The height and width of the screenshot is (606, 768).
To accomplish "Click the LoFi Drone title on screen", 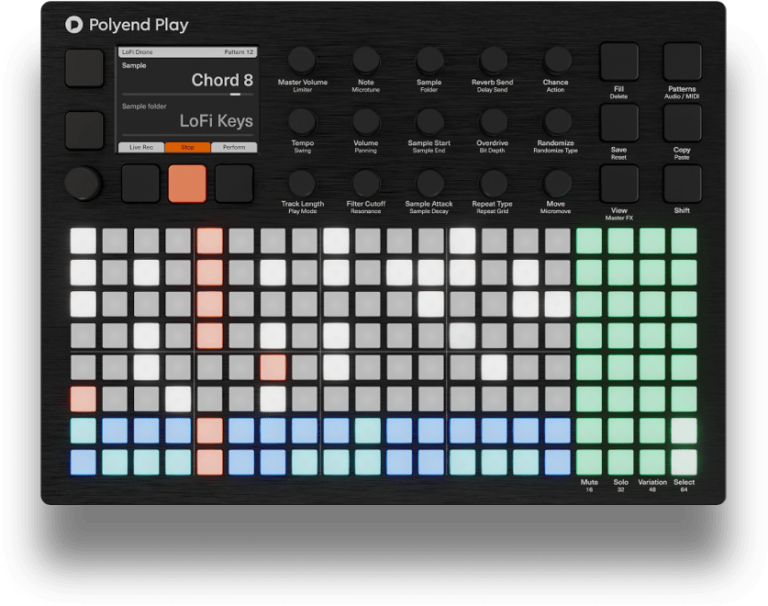I will coord(137,52).
